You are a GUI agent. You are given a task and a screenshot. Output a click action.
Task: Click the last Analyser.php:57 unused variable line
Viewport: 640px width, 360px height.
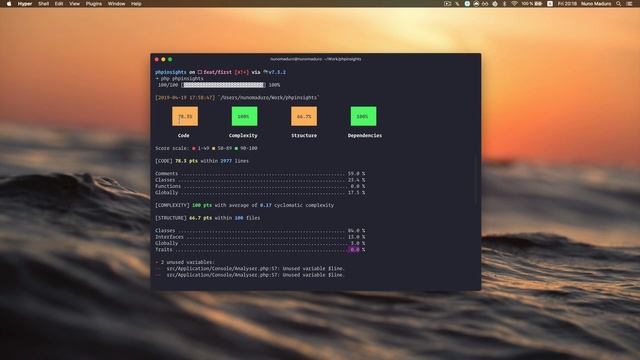pyautogui.click(x=250, y=275)
